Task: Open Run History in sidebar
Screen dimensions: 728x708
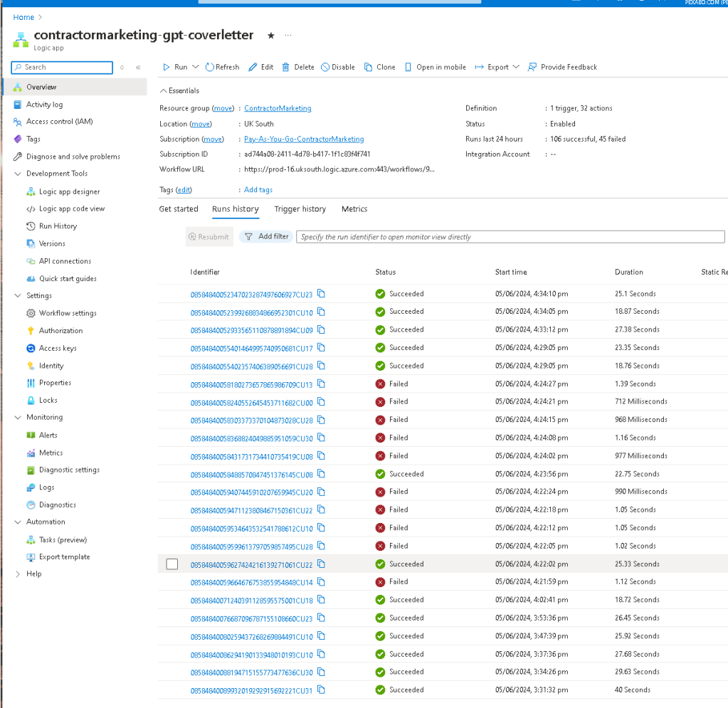Action: (x=58, y=226)
